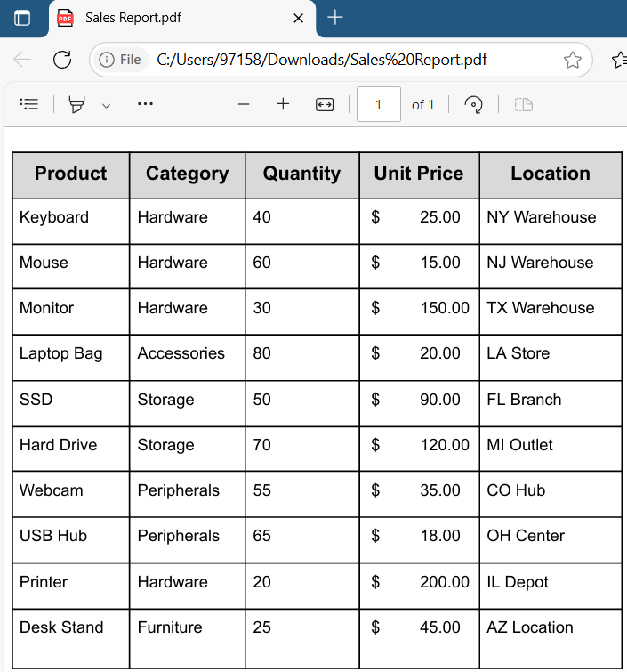Zoom in on the PDF
The image size is (627, 672).
283,104
